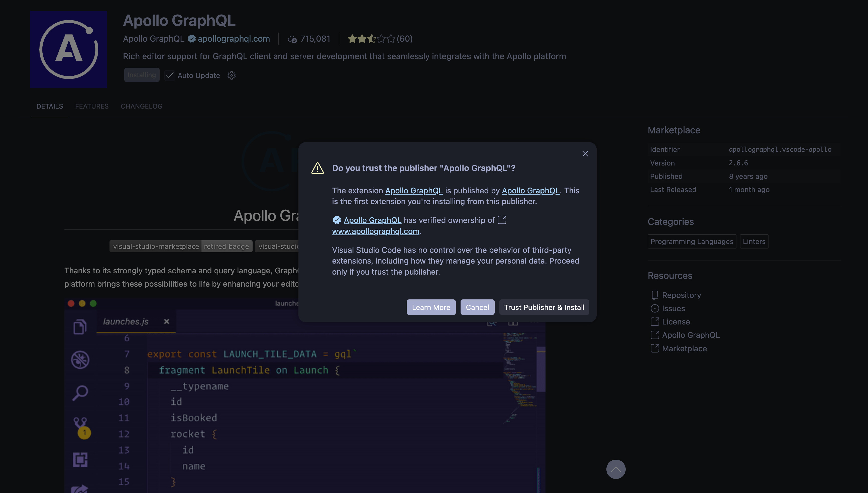
Task: Close the trust publisher dialog
Action: tap(585, 154)
